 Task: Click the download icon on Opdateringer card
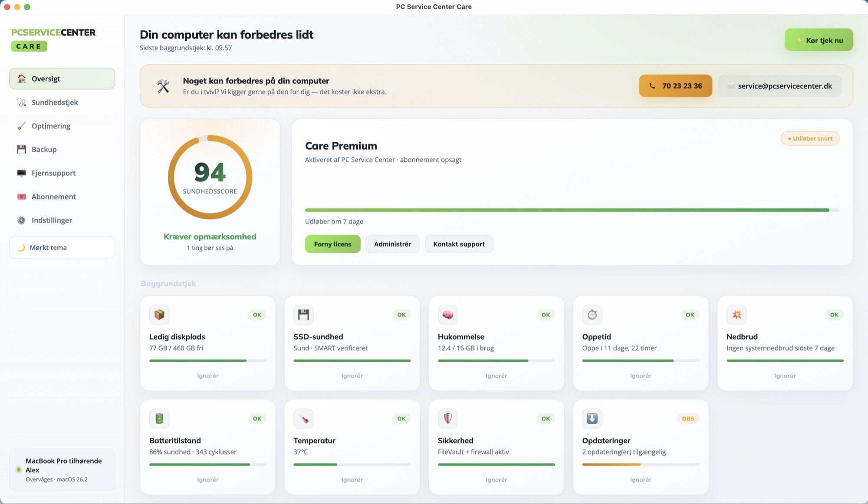point(592,418)
